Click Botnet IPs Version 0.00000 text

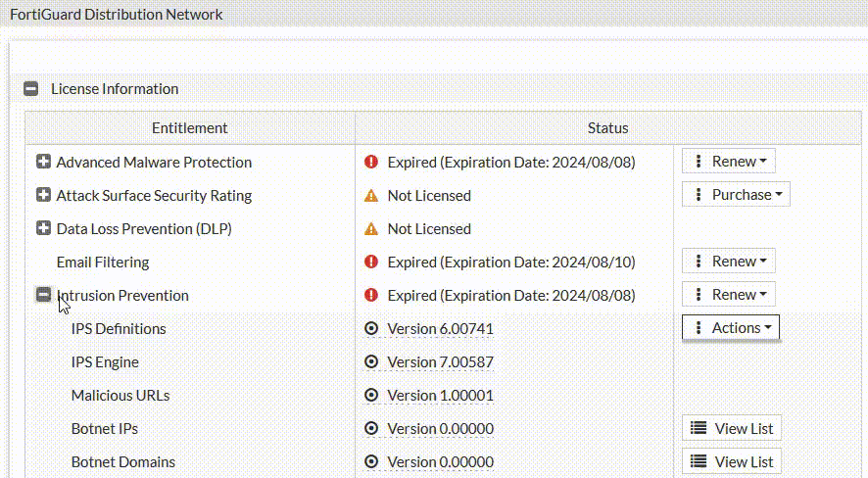click(x=440, y=428)
